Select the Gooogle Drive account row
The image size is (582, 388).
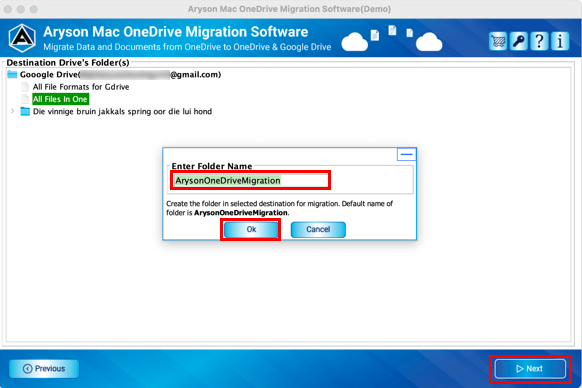click(120, 75)
